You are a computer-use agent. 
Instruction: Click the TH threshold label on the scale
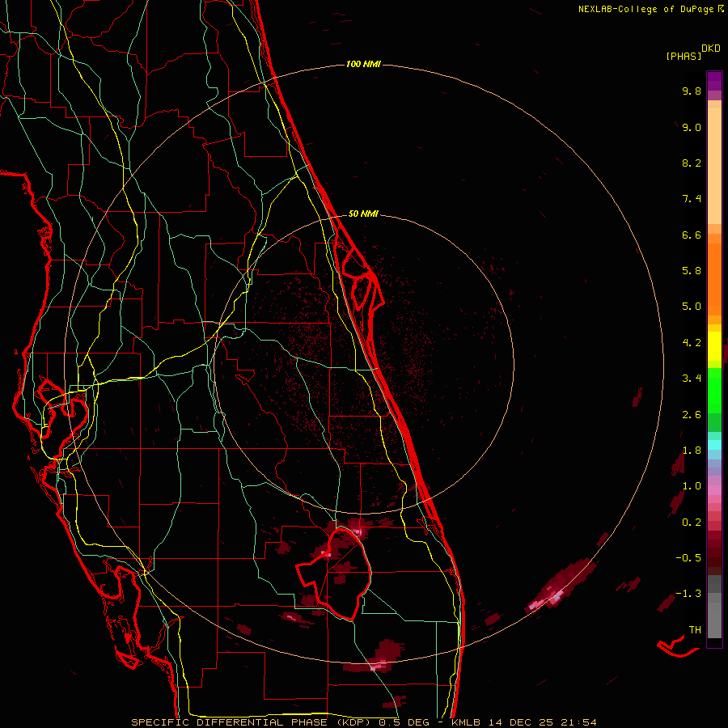pos(695,629)
